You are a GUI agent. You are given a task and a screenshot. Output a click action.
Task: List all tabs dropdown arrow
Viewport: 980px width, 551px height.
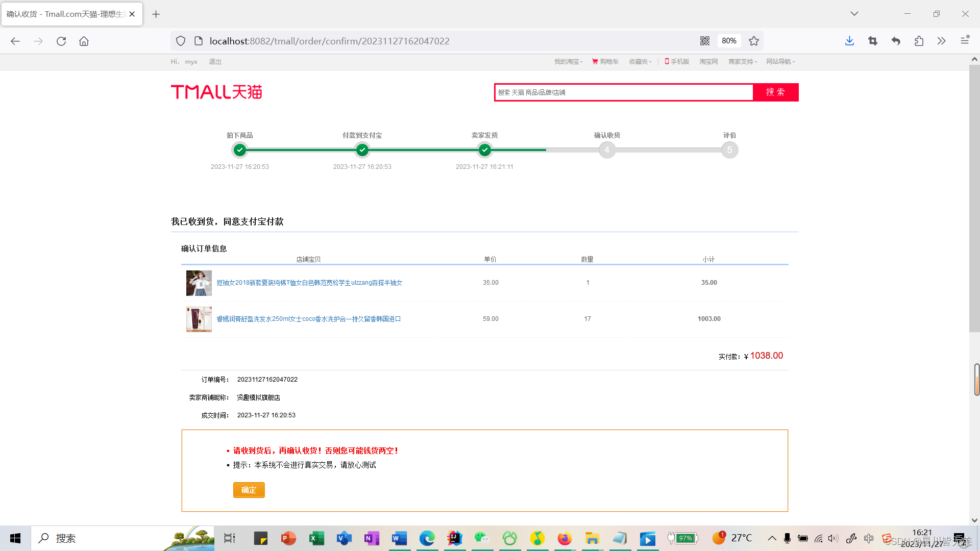pos(854,14)
